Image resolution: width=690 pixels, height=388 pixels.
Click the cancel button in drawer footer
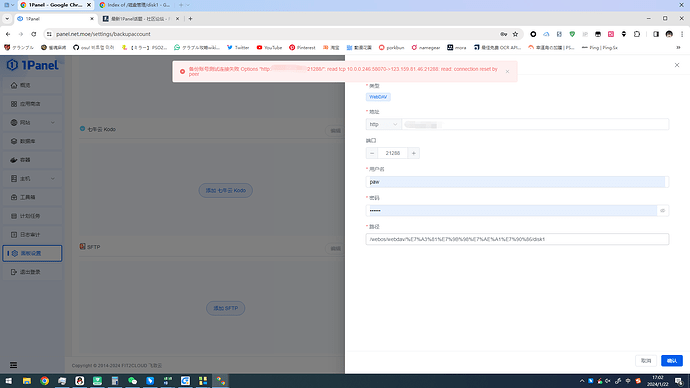coord(646,361)
